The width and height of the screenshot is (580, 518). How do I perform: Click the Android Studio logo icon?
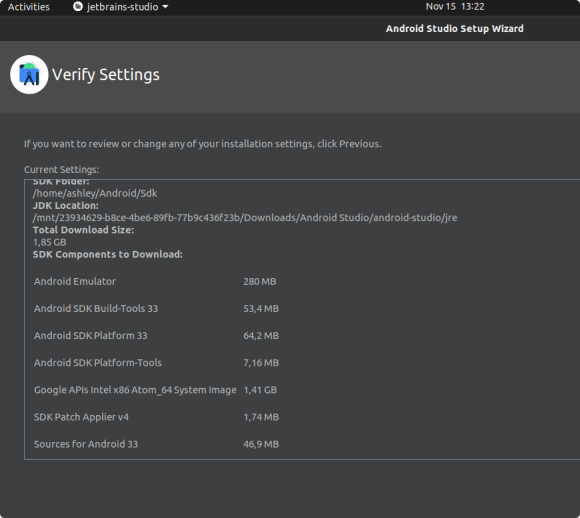click(29, 74)
